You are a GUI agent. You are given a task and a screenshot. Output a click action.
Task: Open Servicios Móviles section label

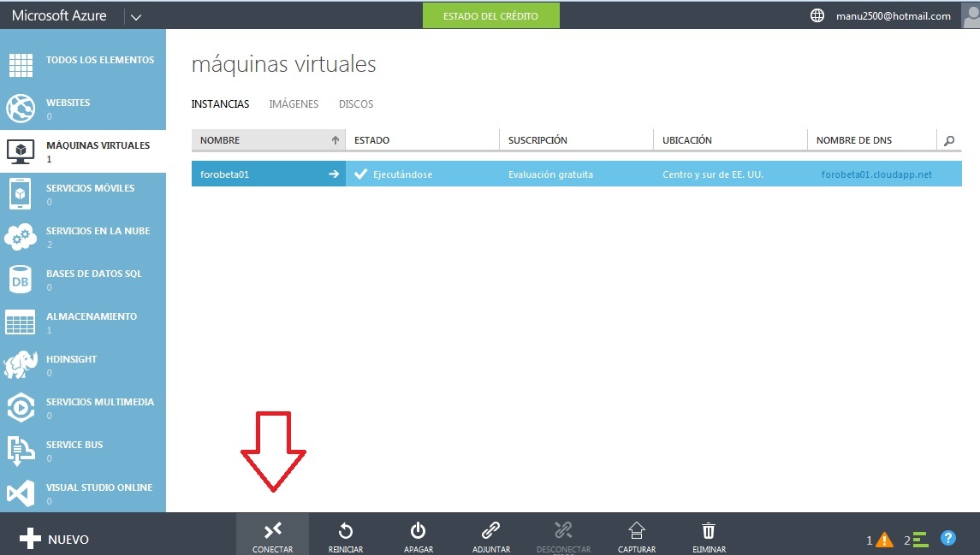90,188
